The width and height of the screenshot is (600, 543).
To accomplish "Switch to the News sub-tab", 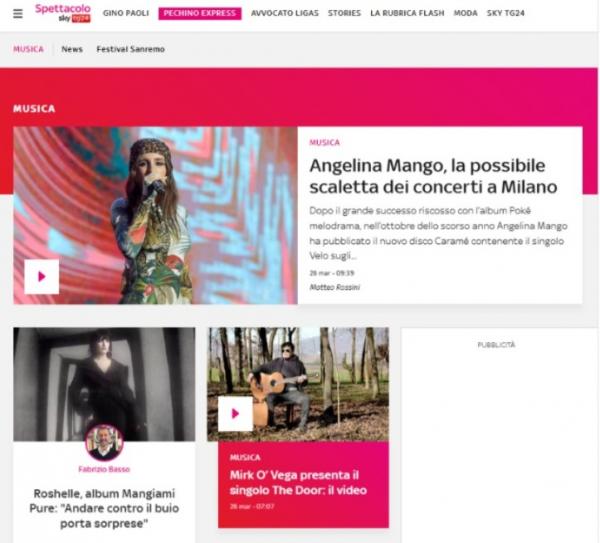I will pyautogui.click(x=72, y=49).
